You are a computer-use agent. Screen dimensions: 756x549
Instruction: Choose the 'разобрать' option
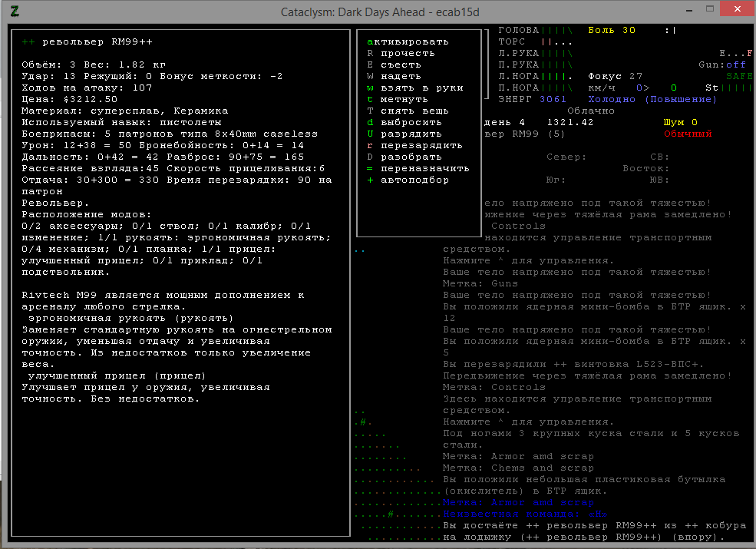click(404, 157)
